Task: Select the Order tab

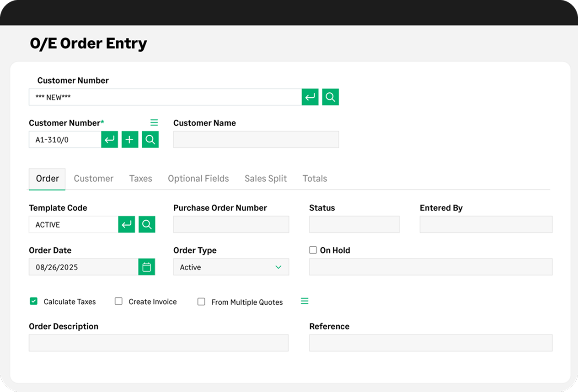Action: click(x=47, y=179)
